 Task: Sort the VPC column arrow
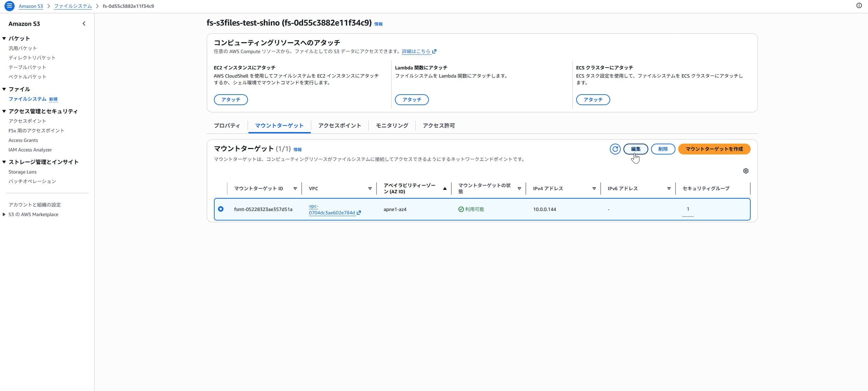(370, 189)
